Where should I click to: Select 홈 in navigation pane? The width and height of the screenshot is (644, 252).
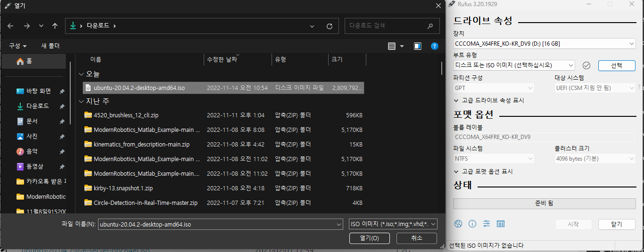click(34, 61)
